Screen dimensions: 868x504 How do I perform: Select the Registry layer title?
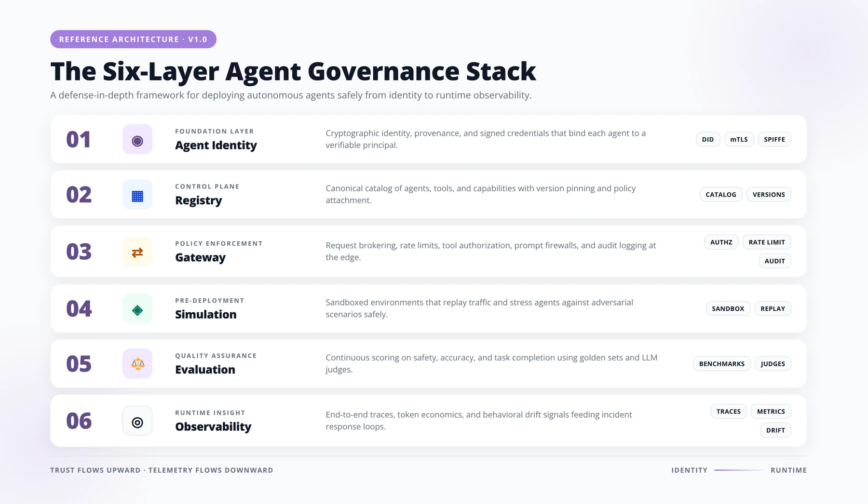click(x=199, y=200)
